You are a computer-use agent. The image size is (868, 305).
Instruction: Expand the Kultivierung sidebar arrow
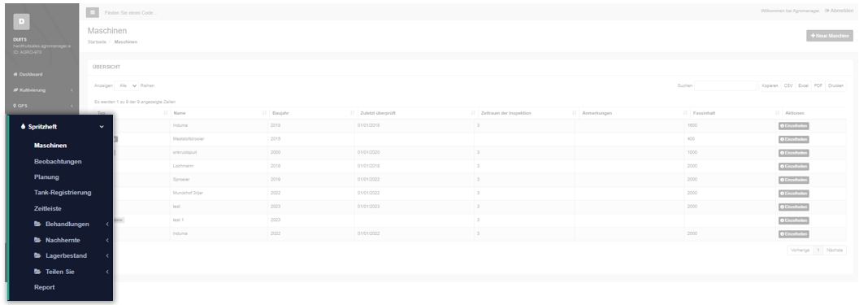coord(72,89)
